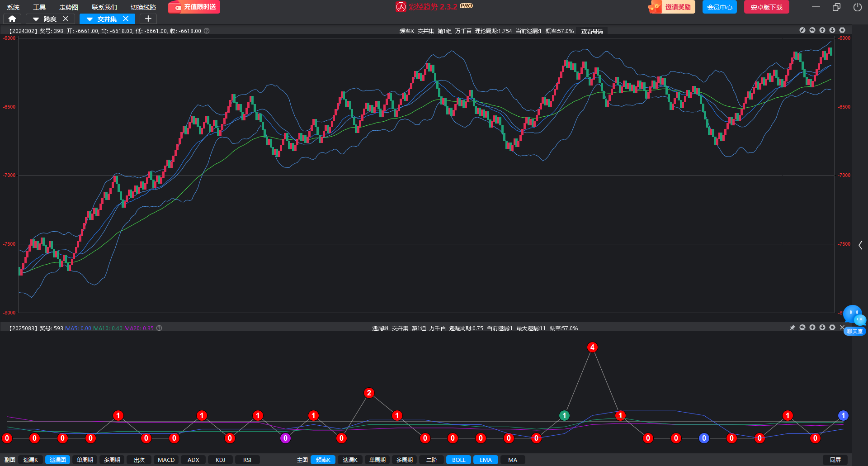The height and width of the screenshot is (466, 868).
Task: Click the restore window icon
Action: pyautogui.click(x=836, y=7)
